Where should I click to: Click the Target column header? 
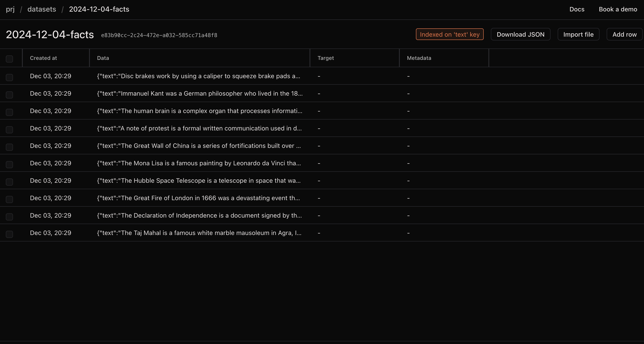point(325,57)
